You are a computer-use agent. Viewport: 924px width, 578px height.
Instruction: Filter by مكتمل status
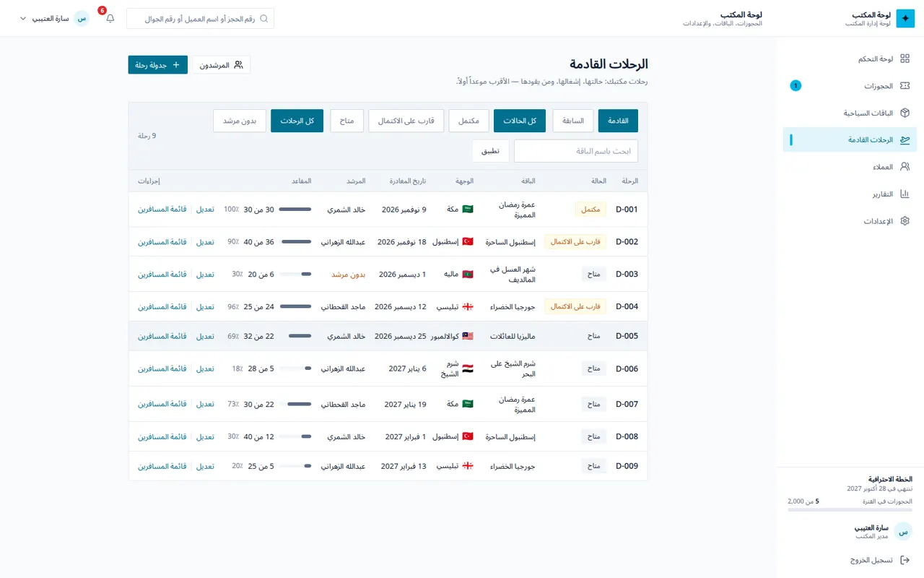(469, 121)
